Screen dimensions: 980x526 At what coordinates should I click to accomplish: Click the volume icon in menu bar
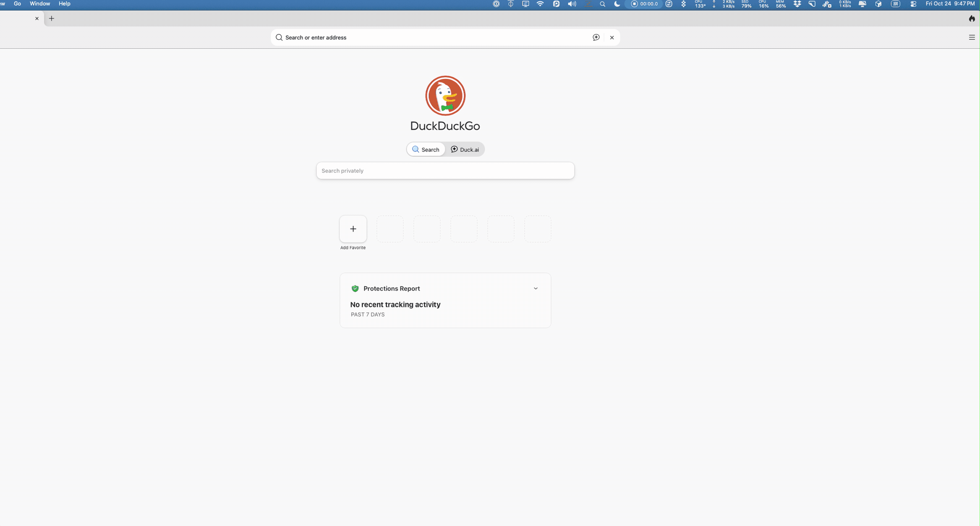[572, 4]
